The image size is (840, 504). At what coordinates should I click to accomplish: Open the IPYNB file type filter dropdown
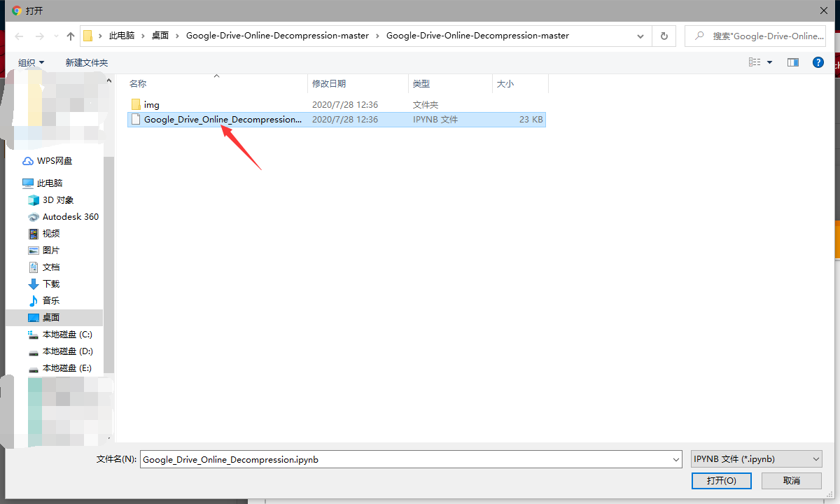(x=756, y=459)
